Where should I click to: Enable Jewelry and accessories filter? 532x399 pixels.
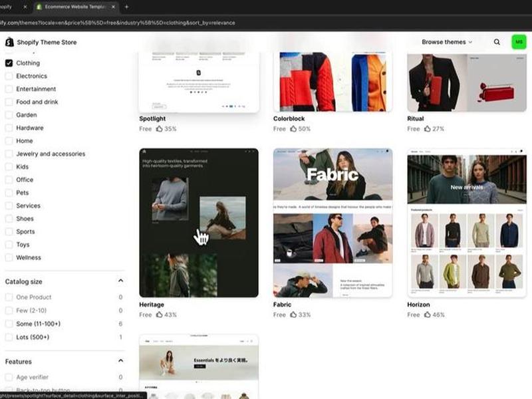click(x=9, y=154)
